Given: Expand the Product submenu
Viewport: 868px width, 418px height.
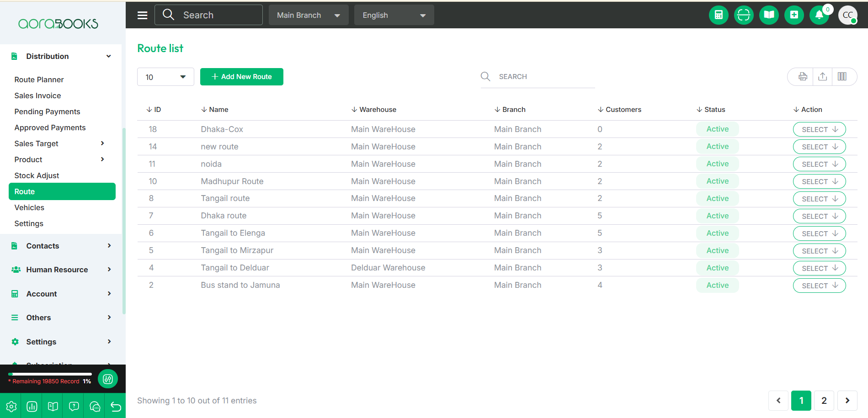Looking at the screenshot, I should pyautogui.click(x=60, y=159).
